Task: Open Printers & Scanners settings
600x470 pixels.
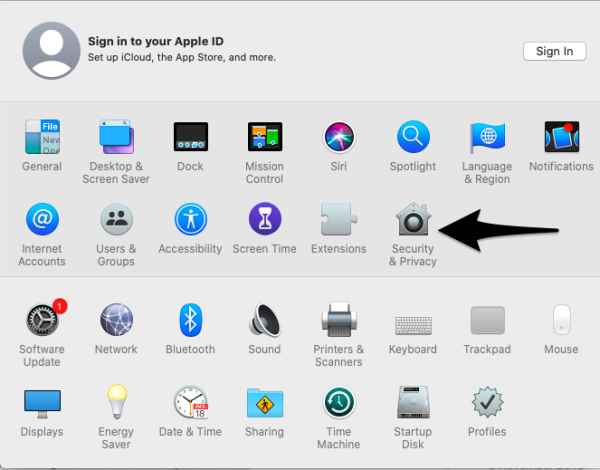Action: tap(339, 320)
